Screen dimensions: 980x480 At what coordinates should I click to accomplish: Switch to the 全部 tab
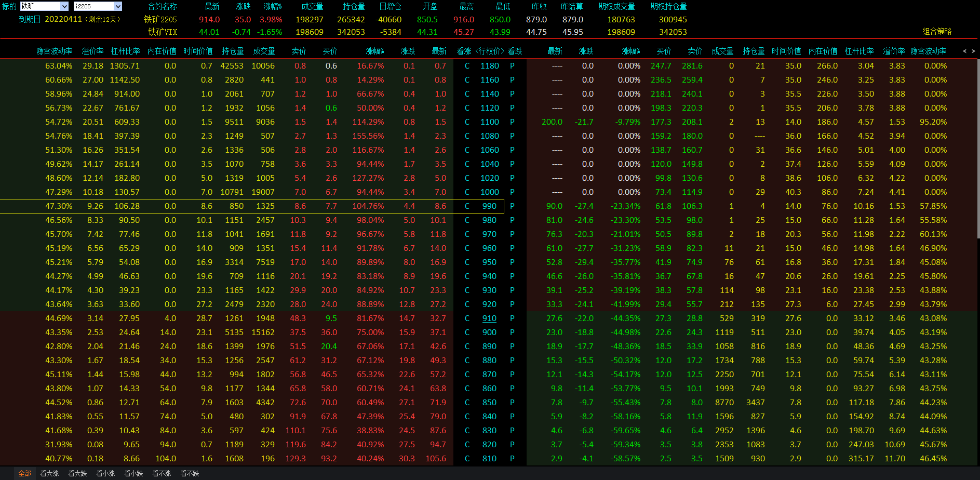coord(25,473)
